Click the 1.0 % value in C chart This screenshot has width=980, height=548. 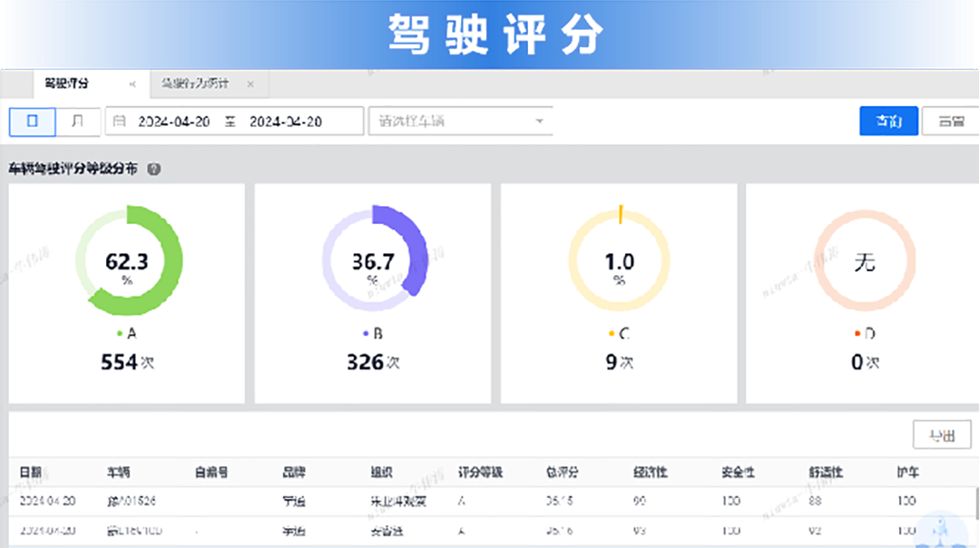coord(620,267)
